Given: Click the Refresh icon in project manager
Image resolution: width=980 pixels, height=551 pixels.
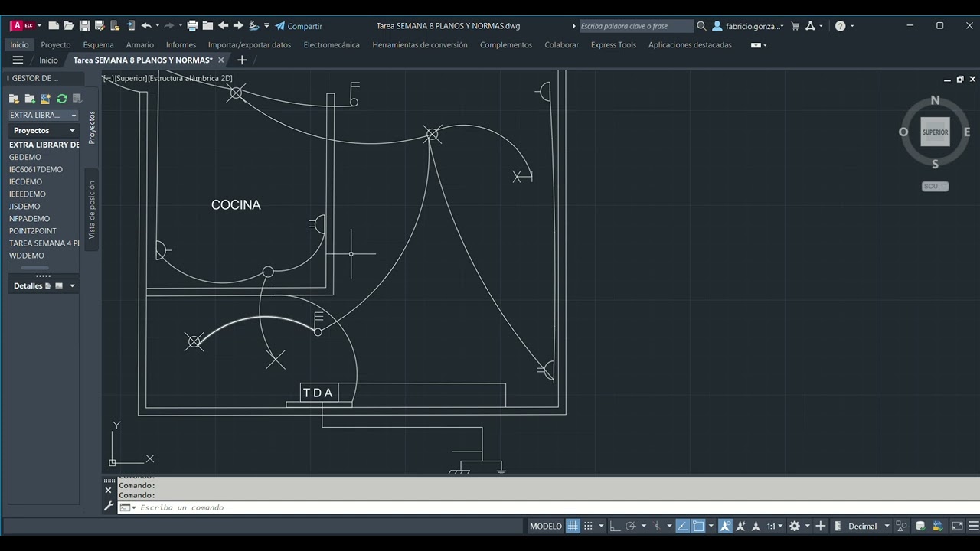Looking at the screenshot, I should tap(62, 99).
